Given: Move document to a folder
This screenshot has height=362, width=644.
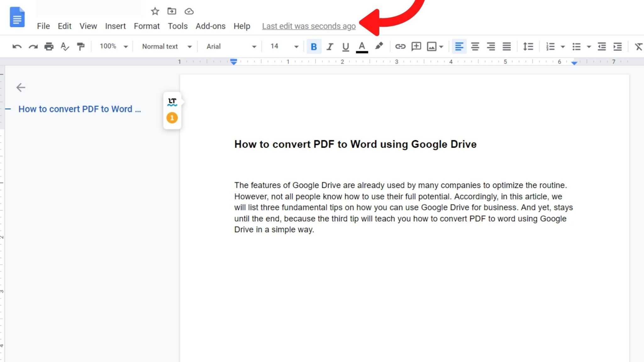Looking at the screenshot, I should [172, 11].
